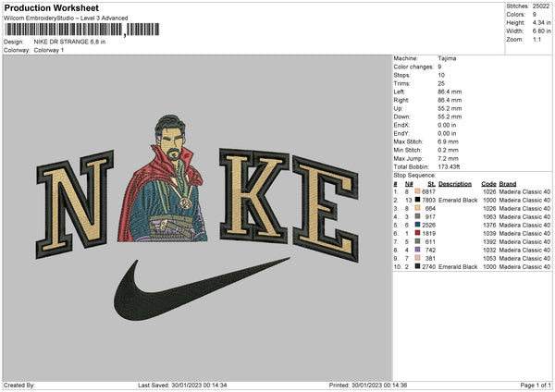Click the 'Description' column header
The width and height of the screenshot is (555, 392).
coord(455,184)
